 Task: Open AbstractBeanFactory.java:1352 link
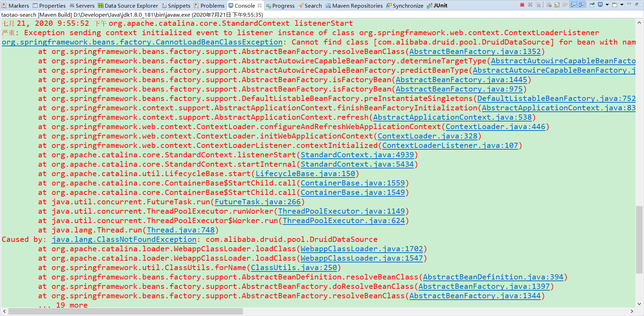475,52
